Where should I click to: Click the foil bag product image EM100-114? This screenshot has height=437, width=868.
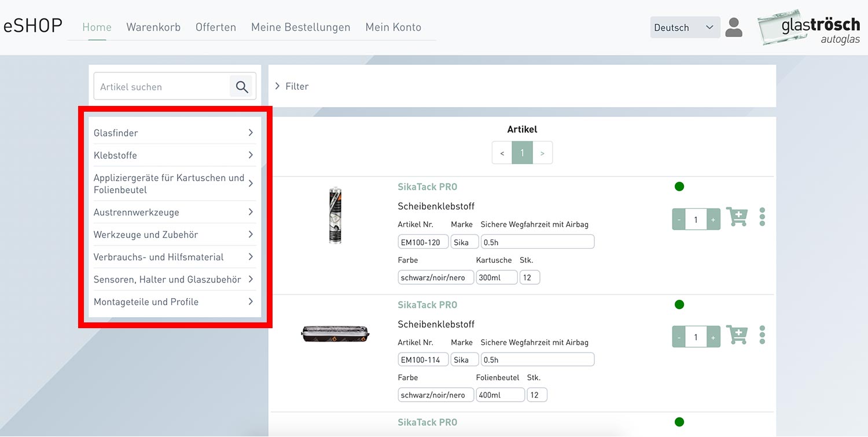tap(336, 334)
